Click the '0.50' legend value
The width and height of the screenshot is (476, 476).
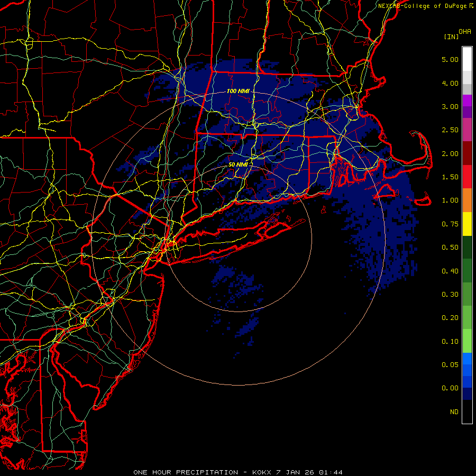point(450,248)
